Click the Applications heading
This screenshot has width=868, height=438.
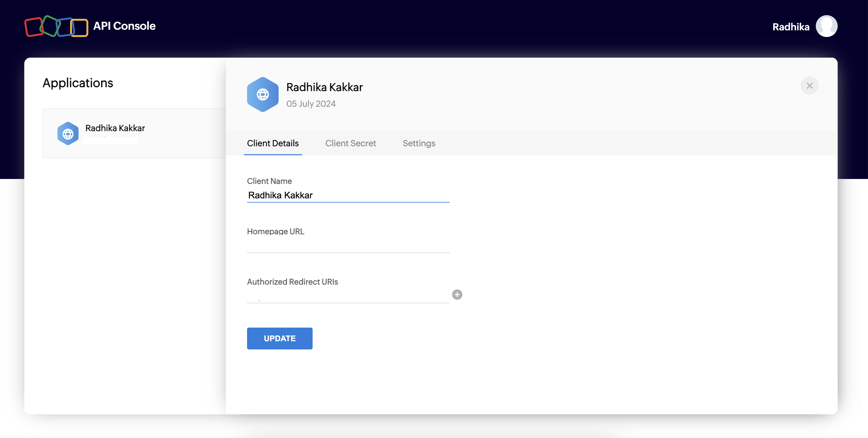click(78, 83)
